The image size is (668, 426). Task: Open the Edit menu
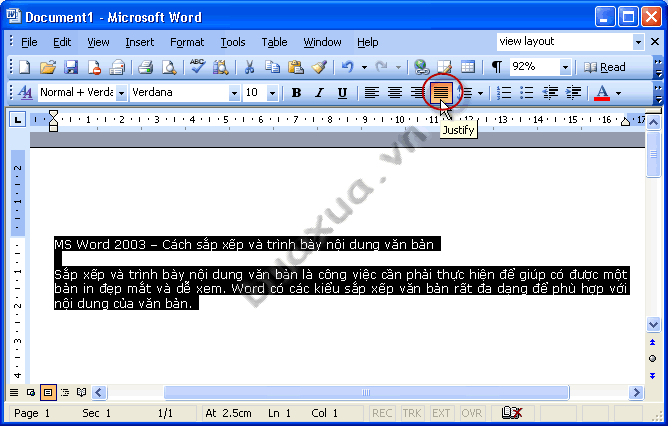tap(62, 42)
